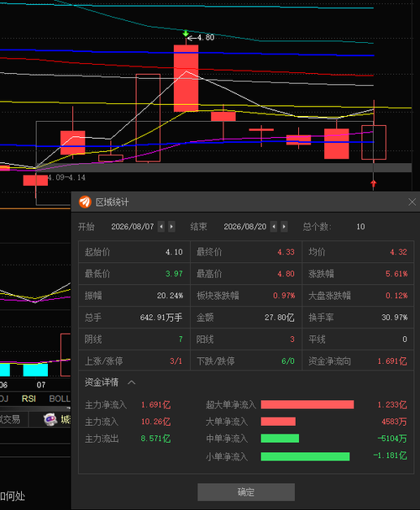The image size is (420, 510).
Task: Click the red up arrow below last candle
Action: 374,184
